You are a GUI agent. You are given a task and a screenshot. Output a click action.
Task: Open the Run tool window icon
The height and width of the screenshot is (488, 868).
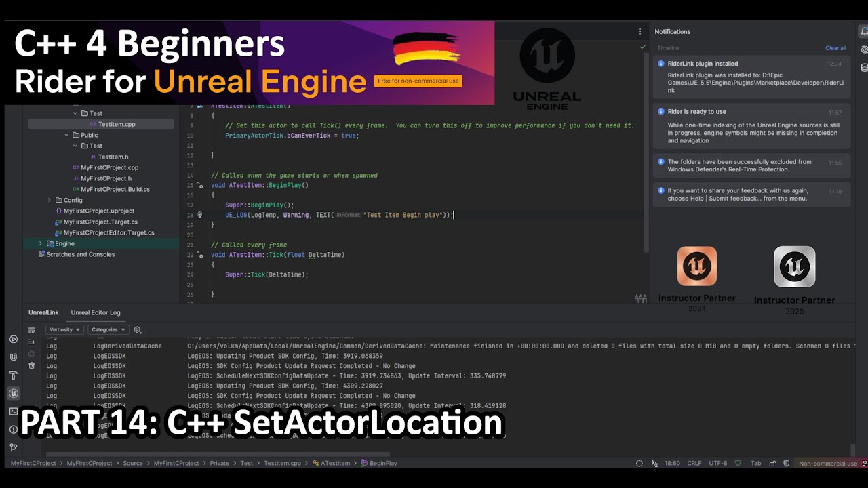pos(13,339)
